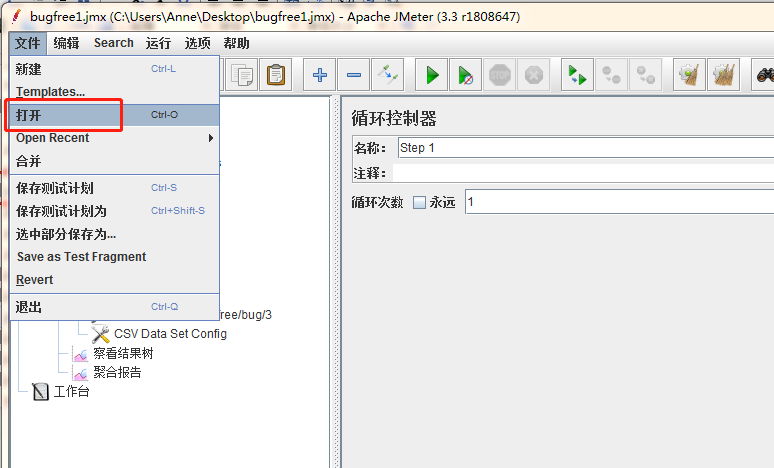This screenshot has height=468, width=774.
Task: Click the Paste clipboard icon
Action: (276, 75)
